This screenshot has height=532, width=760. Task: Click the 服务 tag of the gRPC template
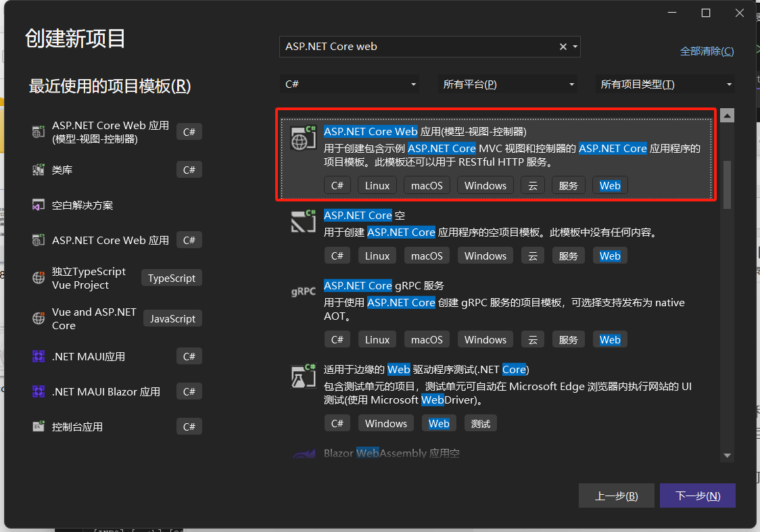tap(568, 339)
